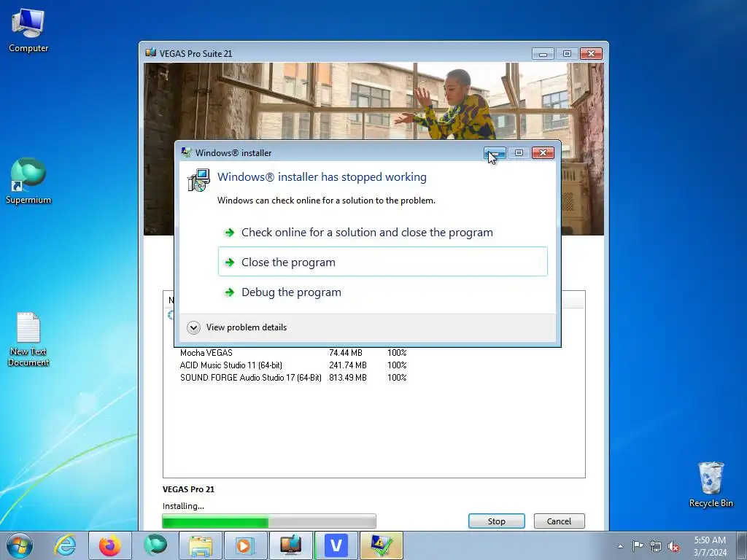
Task: Click Cancel in the VEGAS installer
Action: click(x=559, y=521)
